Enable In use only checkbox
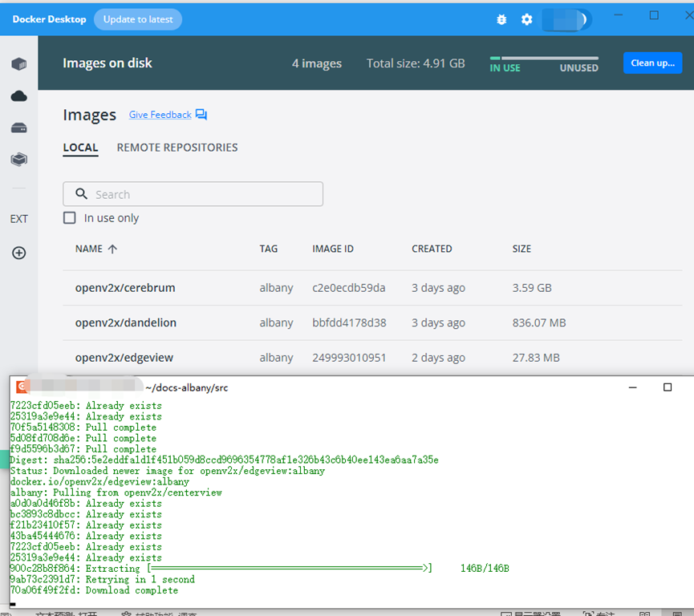Image resolution: width=694 pixels, height=616 pixels. [x=70, y=217]
